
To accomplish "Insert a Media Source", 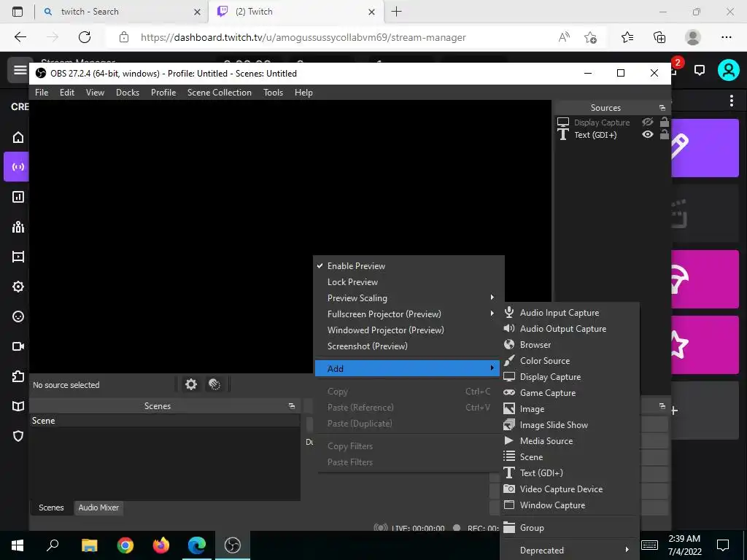I will (x=569, y=441).
